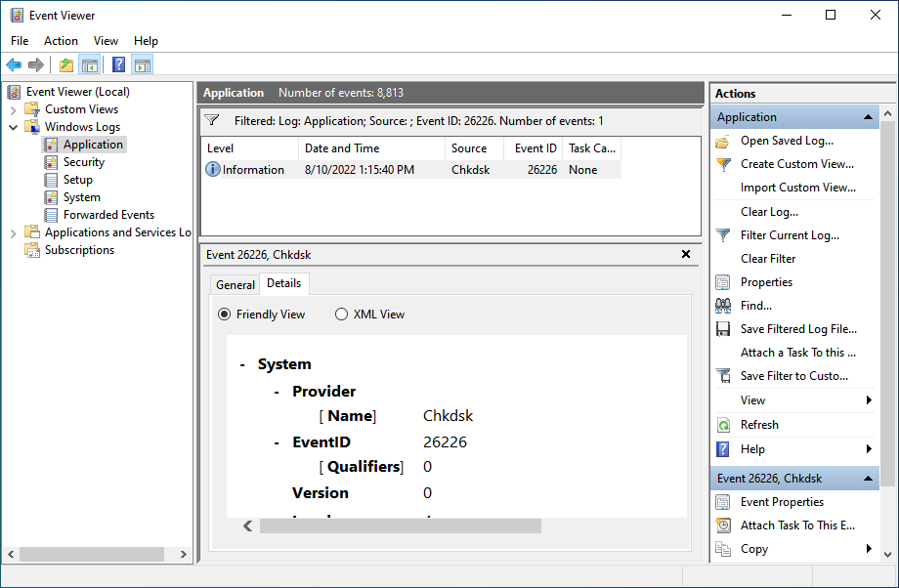The height and width of the screenshot is (588, 899).
Task: Click the Date and Time column header
Action: coord(371,148)
